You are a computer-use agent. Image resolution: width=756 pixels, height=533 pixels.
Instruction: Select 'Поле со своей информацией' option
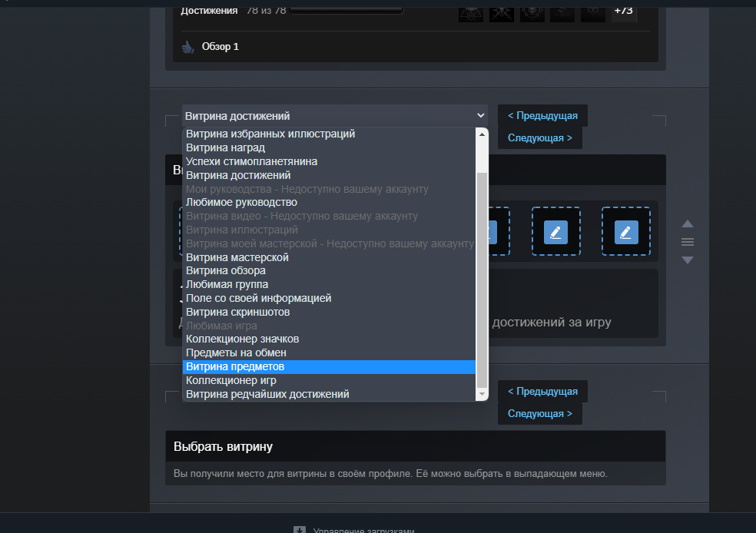[329, 298]
